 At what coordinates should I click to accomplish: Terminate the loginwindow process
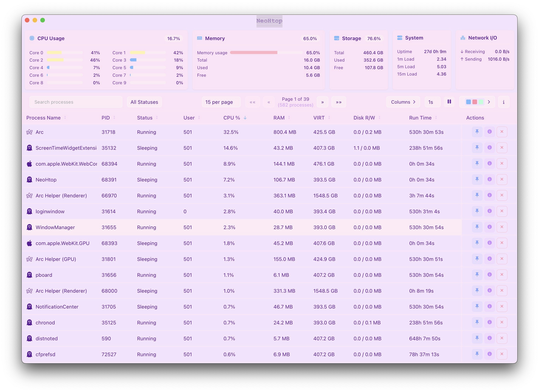click(x=502, y=211)
